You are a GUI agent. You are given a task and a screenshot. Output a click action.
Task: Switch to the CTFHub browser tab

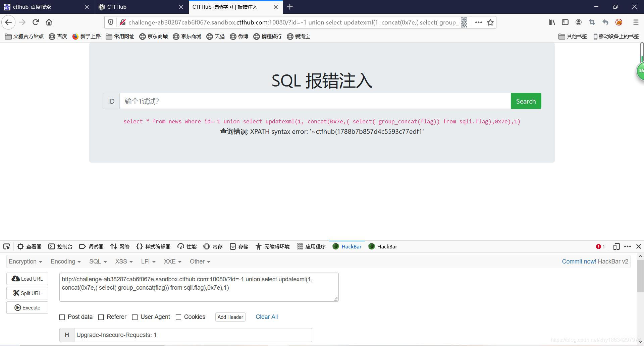click(x=134, y=7)
